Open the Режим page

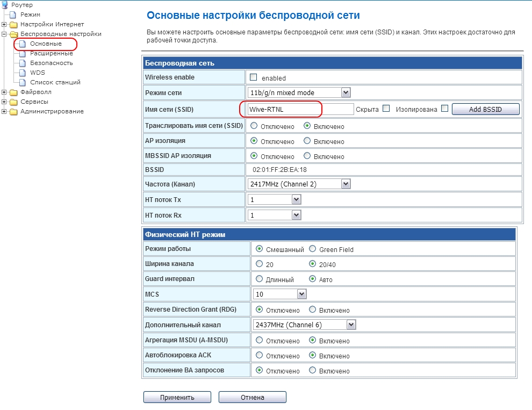[30, 15]
